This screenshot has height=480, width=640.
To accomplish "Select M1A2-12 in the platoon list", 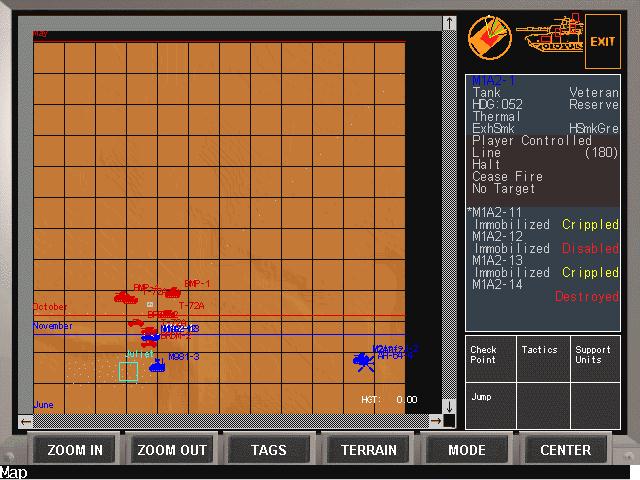I will click(498, 236).
